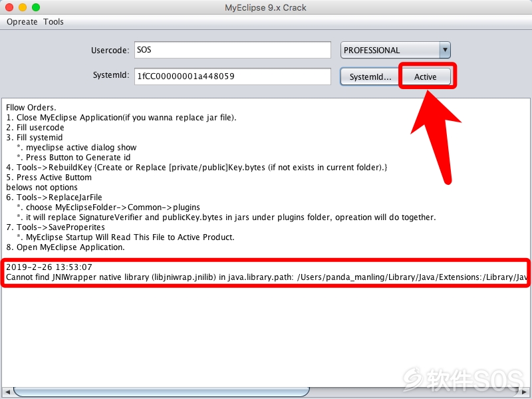
Task: Open the Tools menu
Action: pos(53,22)
